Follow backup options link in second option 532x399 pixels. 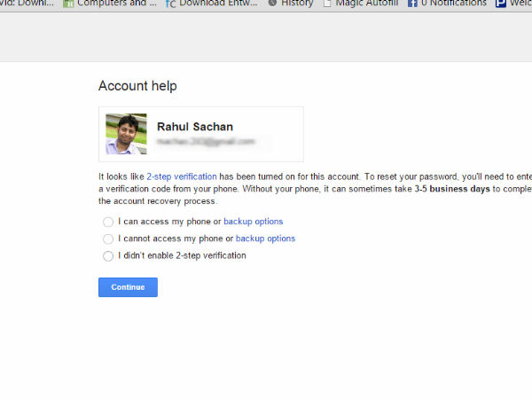pos(265,239)
